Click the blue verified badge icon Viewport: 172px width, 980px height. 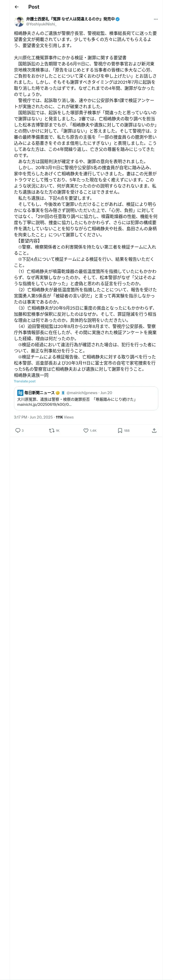pyautogui.click(x=118, y=19)
